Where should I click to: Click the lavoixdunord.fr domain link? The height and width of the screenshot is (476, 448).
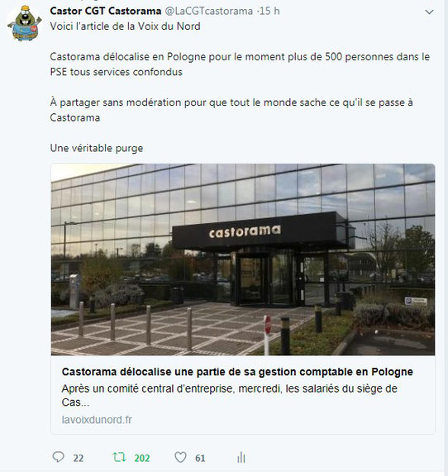[97, 420]
